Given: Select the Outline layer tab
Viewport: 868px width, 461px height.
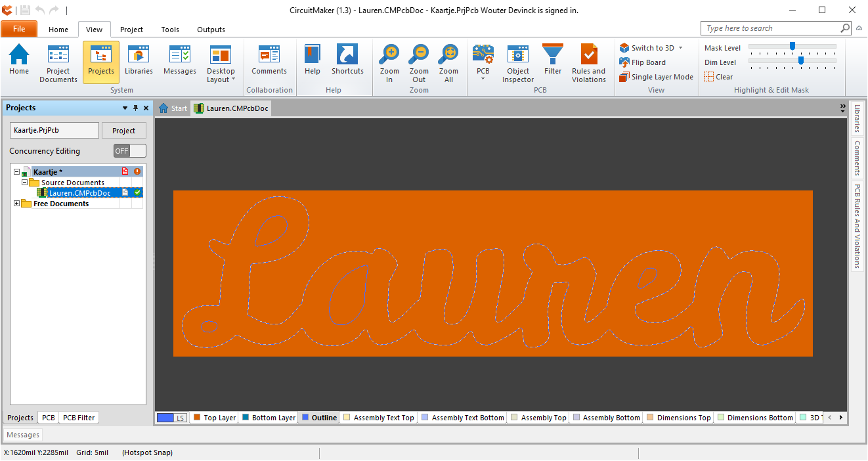Looking at the screenshot, I should (318, 418).
